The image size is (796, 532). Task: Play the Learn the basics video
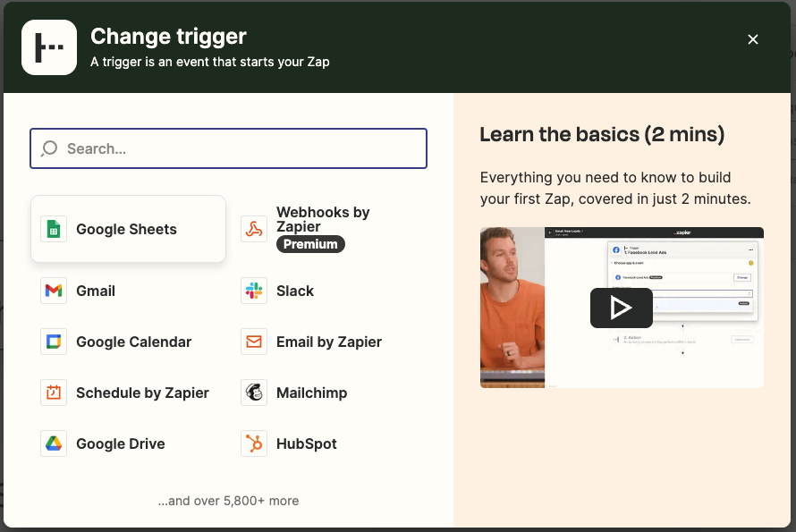point(622,308)
